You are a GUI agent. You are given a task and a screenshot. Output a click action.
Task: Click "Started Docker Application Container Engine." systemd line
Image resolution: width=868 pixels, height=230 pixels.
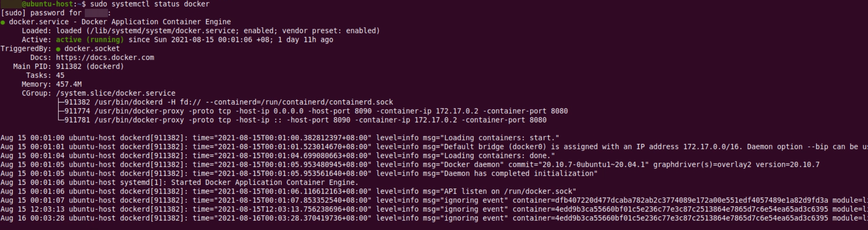(264, 182)
